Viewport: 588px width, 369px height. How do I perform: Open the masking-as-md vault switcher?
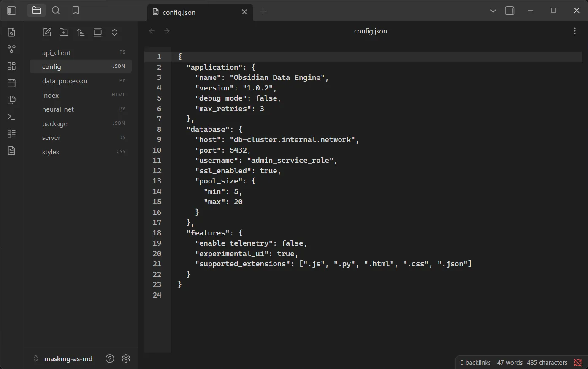pos(63,358)
